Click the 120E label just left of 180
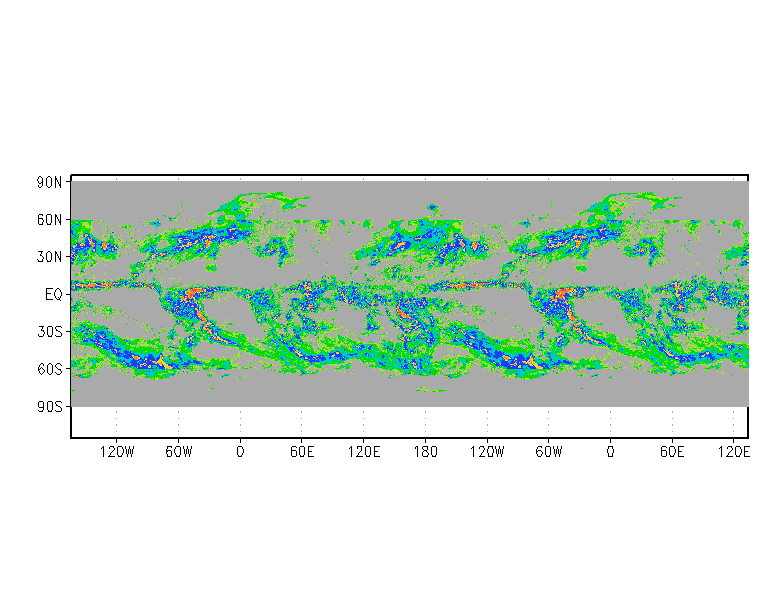This screenshot has width=784, height=612. pyautogui.click(x=364, y=452)
